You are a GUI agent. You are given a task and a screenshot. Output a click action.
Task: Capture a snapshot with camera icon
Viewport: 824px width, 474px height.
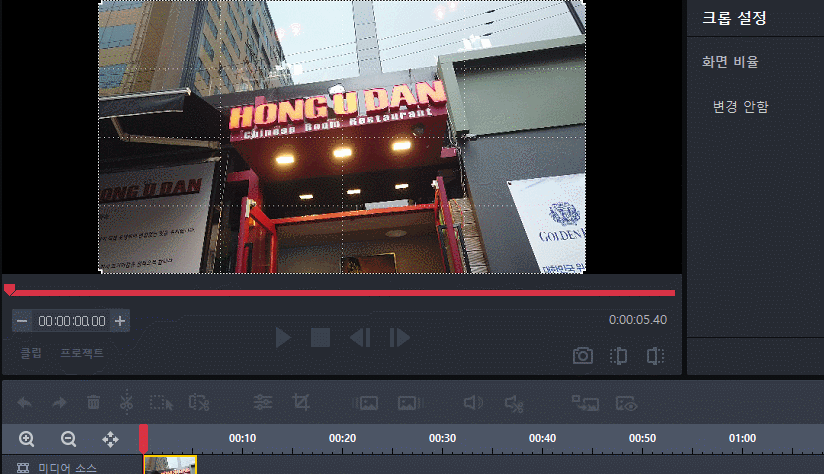(583, 356)
